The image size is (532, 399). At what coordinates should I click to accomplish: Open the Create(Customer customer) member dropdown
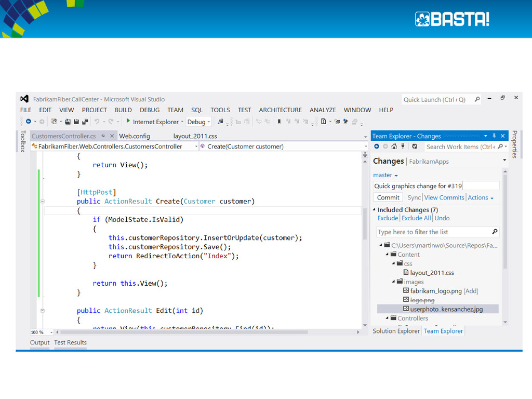(x=365, y=147)
